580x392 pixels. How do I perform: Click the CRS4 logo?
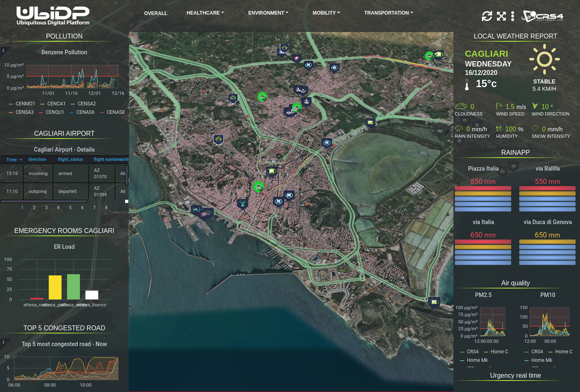pyautogui.click(x=543, y=16)
